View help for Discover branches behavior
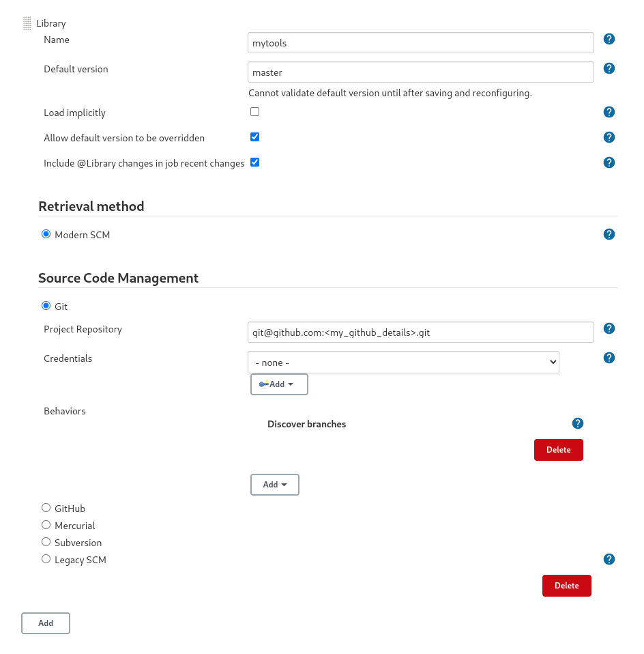The image size is (644, 654). (x=577, y=423)
